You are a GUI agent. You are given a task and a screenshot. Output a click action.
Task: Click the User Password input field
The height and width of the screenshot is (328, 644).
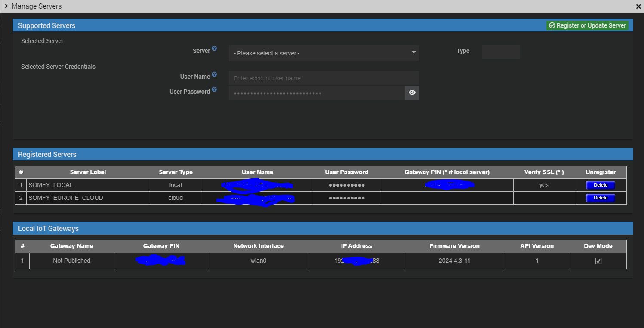317,93
